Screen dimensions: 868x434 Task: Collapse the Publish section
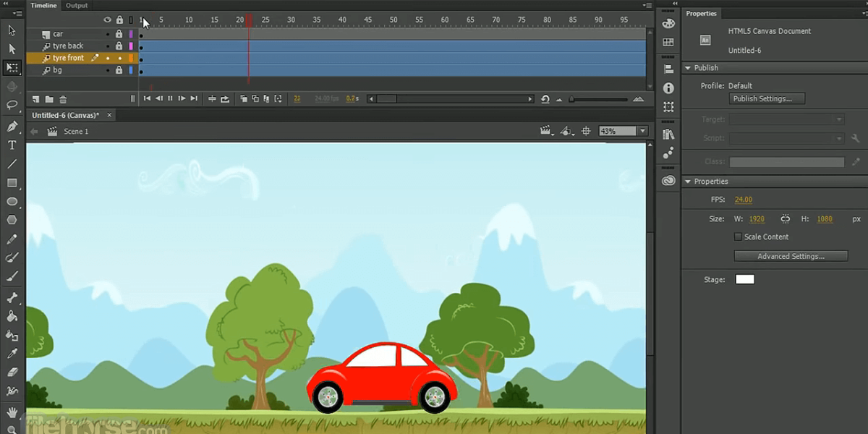688,68
